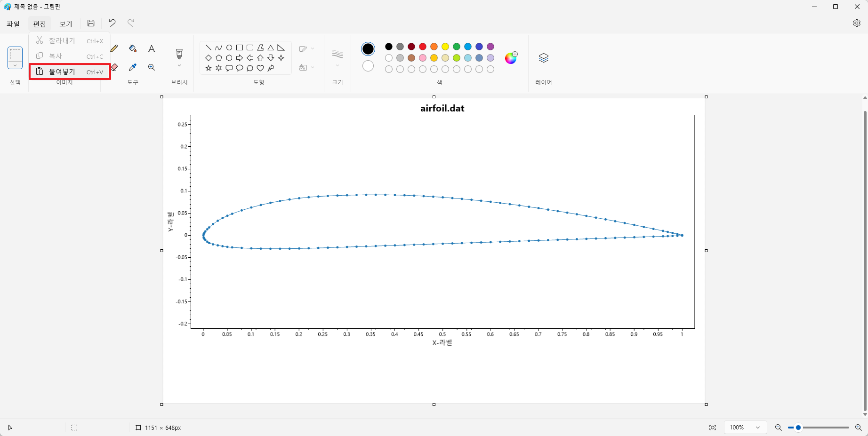Expand the brushes dropdown arrow
The image size is (868, 436).
click(x=179, y=66)
